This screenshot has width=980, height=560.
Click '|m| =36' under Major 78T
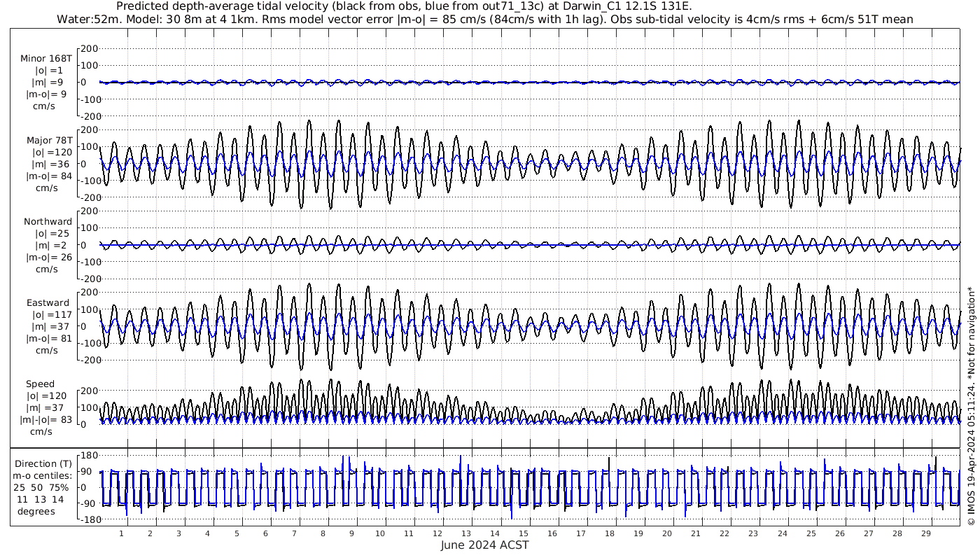click(x=50, y=164)
